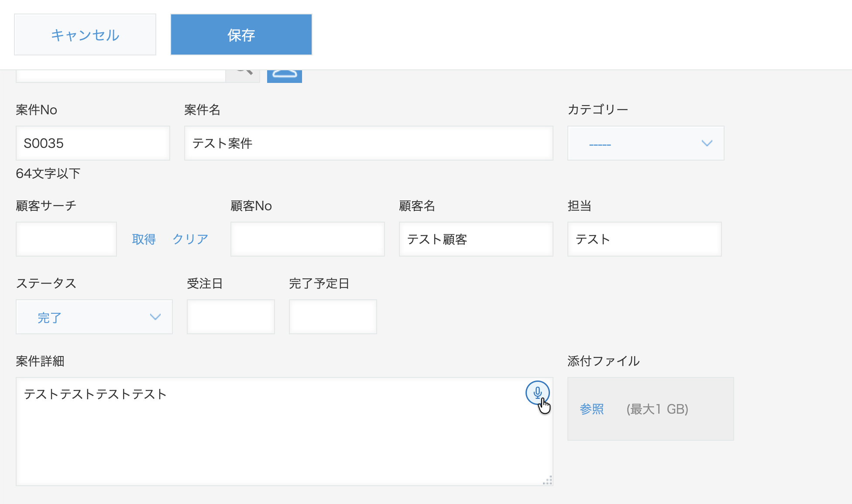
Task: Click the (最大1 GB) text
Action: coord(657,409)
